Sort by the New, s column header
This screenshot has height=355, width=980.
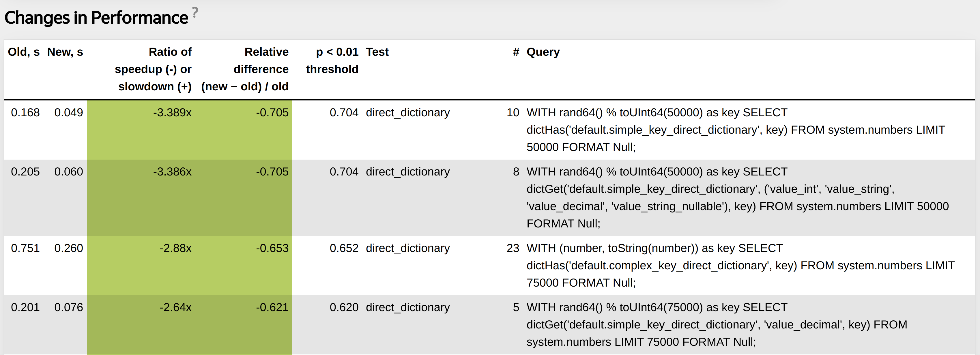coord(65,52)
